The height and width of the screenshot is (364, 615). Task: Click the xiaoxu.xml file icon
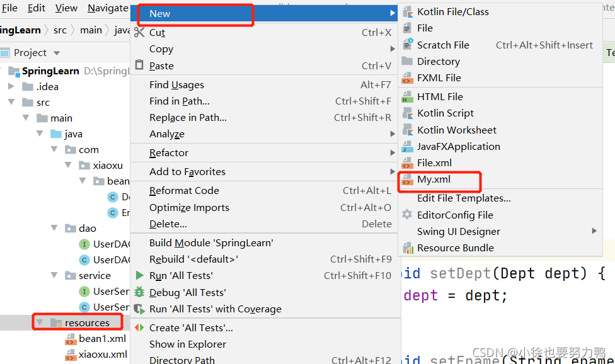[71, 355]
